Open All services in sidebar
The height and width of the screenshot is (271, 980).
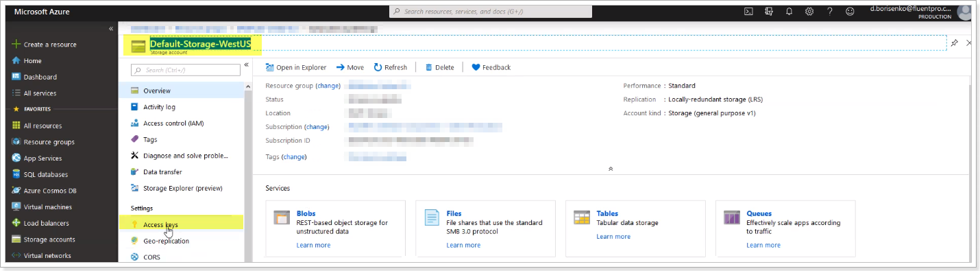pos(34,93)
